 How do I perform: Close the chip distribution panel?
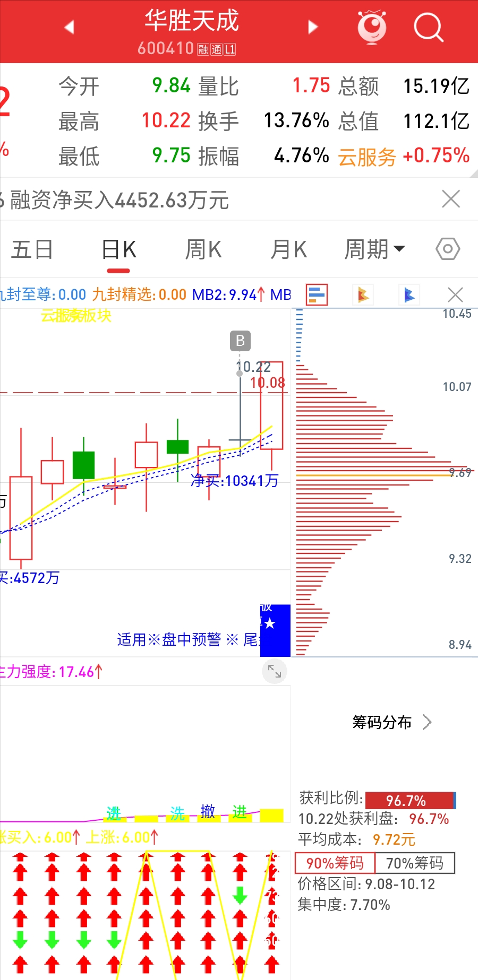point(455,294)
